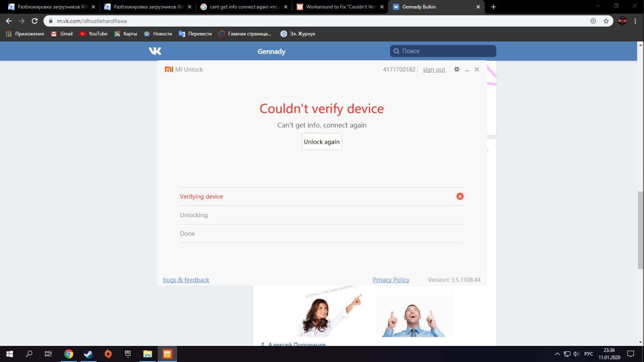Click the Done step row
The image size is (644, 362).
[x=321, y=234]
